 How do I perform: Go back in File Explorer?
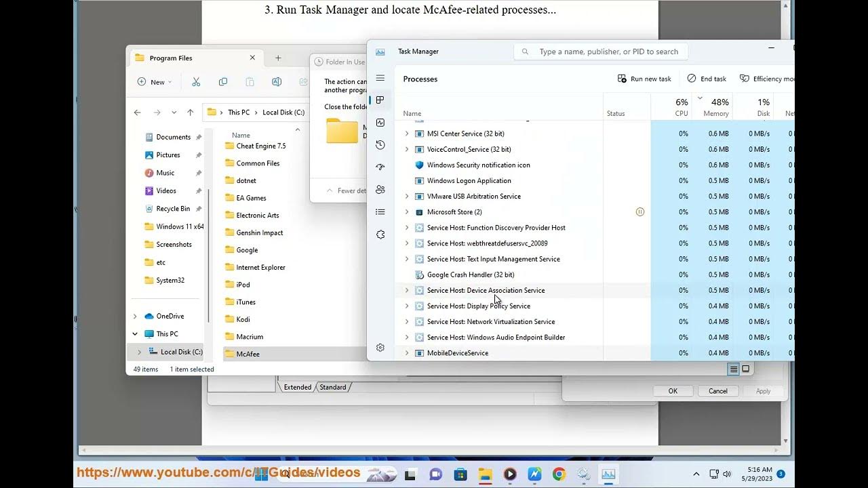pyautogui.click(x=138, y=113)
